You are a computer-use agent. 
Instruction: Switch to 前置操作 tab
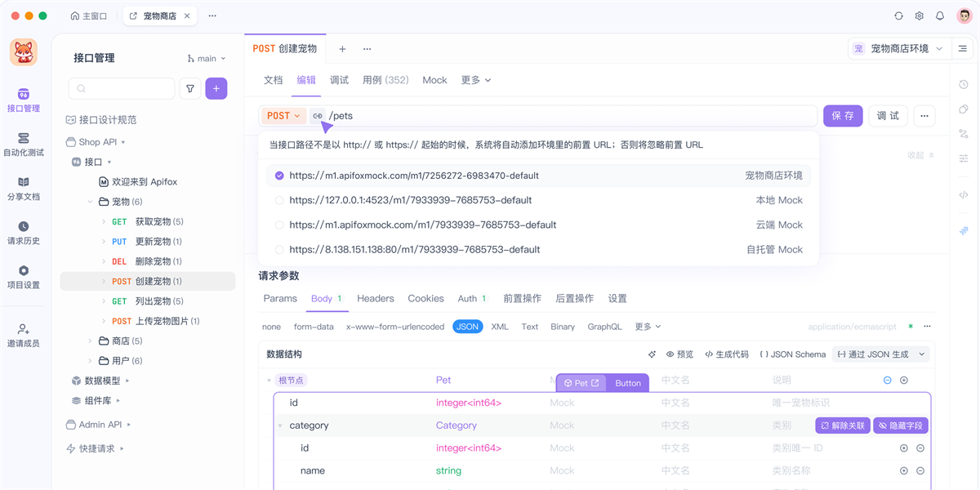[x=522, y=299]
